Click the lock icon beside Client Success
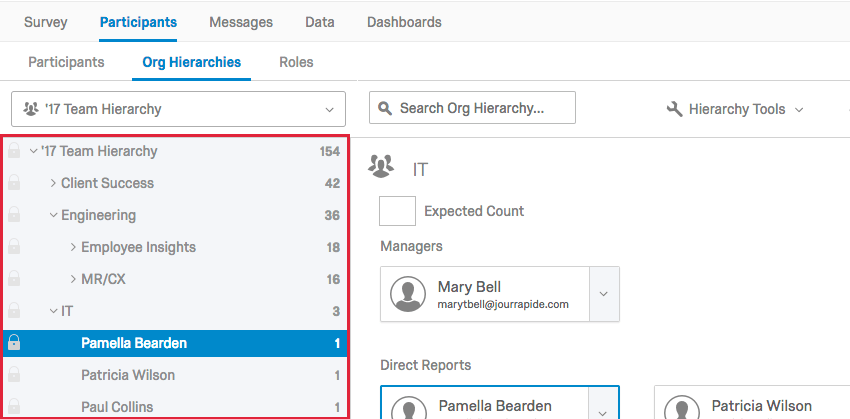This screenshot has height=419, width=850. click(x=14, y=183)
